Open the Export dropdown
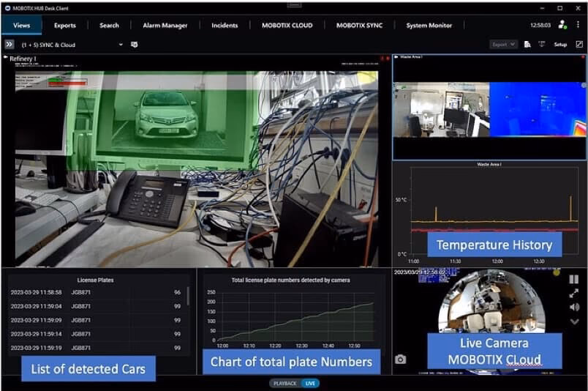The image size is (588, 391). coord(503,45)
